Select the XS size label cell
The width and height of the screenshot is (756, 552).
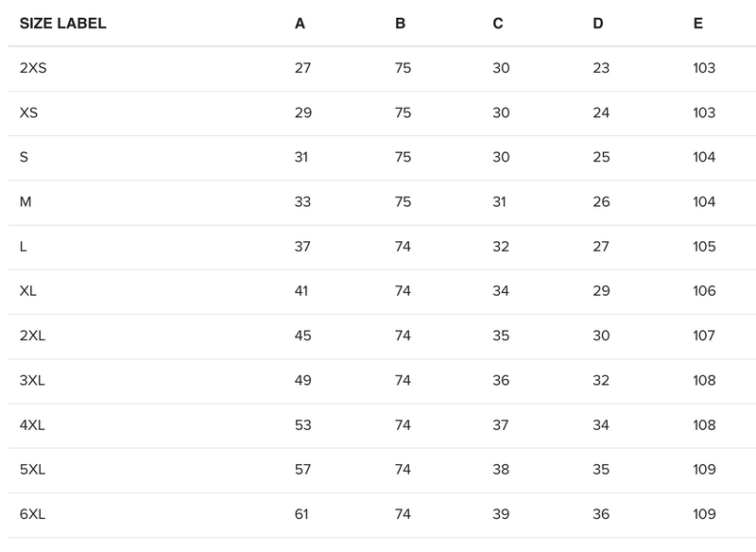(28, 112)
